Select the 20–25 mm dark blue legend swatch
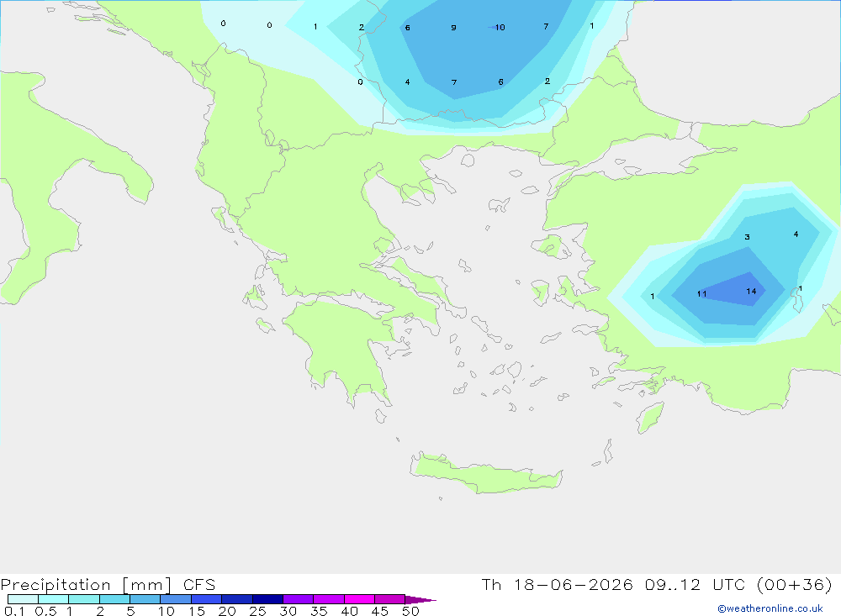The image size is (841, 616). 237,599
